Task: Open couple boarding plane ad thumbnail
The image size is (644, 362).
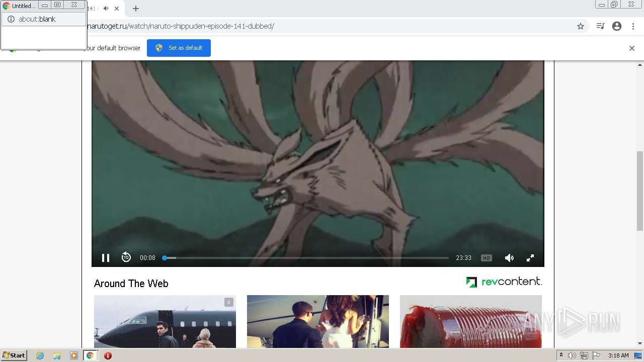Action: pyautogui.click(x=318, y=321)
